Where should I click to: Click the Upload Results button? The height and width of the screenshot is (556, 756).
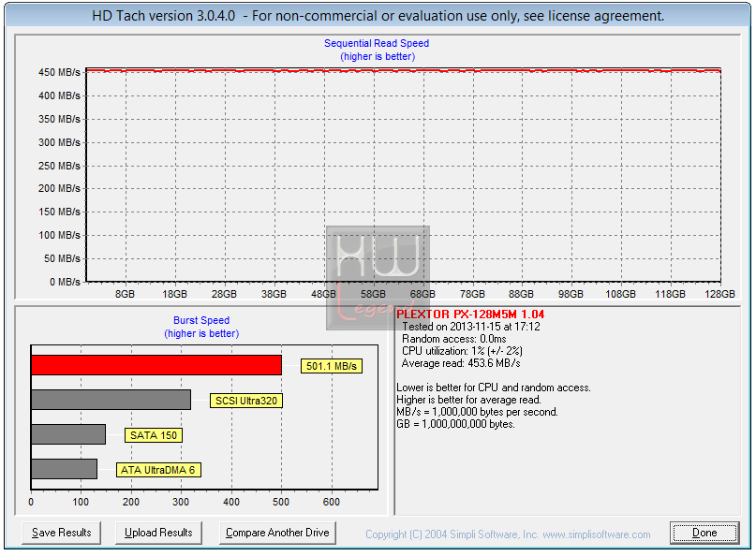(x=158, y=533)
